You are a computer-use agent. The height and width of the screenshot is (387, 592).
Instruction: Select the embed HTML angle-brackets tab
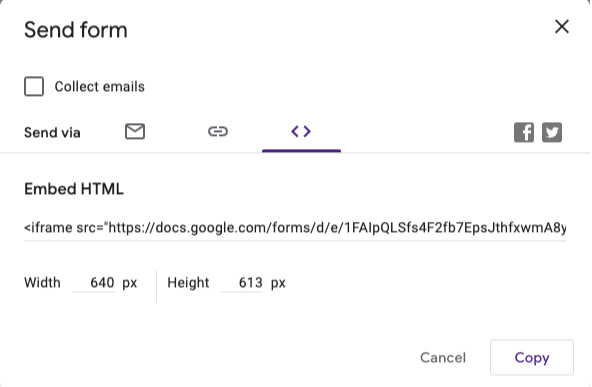click(x=301, y=131)
